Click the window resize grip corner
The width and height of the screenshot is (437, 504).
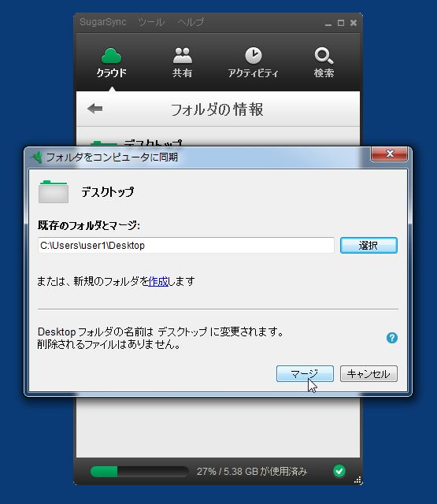(x=357, y=480)
